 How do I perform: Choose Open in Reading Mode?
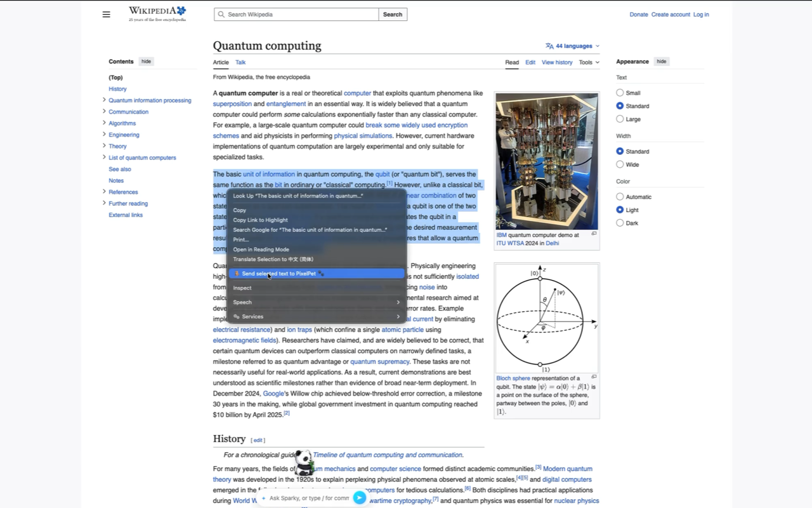tap(317, 250)
